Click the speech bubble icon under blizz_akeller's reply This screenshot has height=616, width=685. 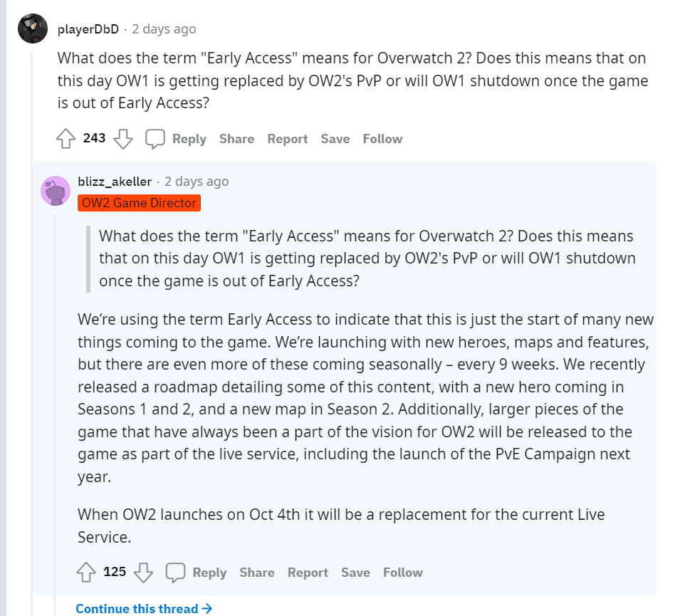click(175, 573)
